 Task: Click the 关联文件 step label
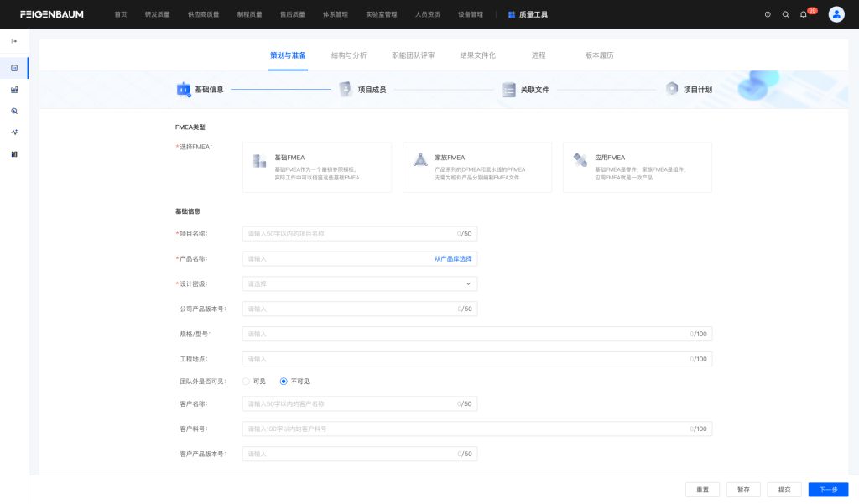(534, 90)
